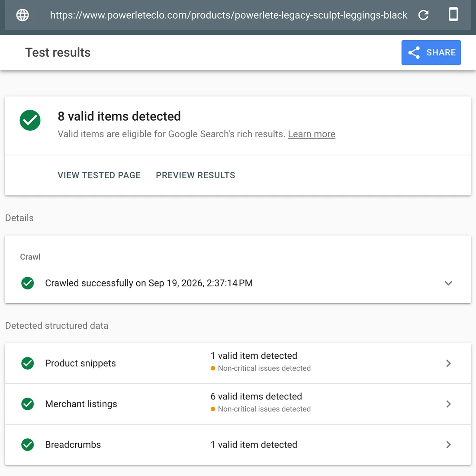
Task: Click VIEW TESTED PAGE
Action: pyautogui.click(x=99, y=175)
